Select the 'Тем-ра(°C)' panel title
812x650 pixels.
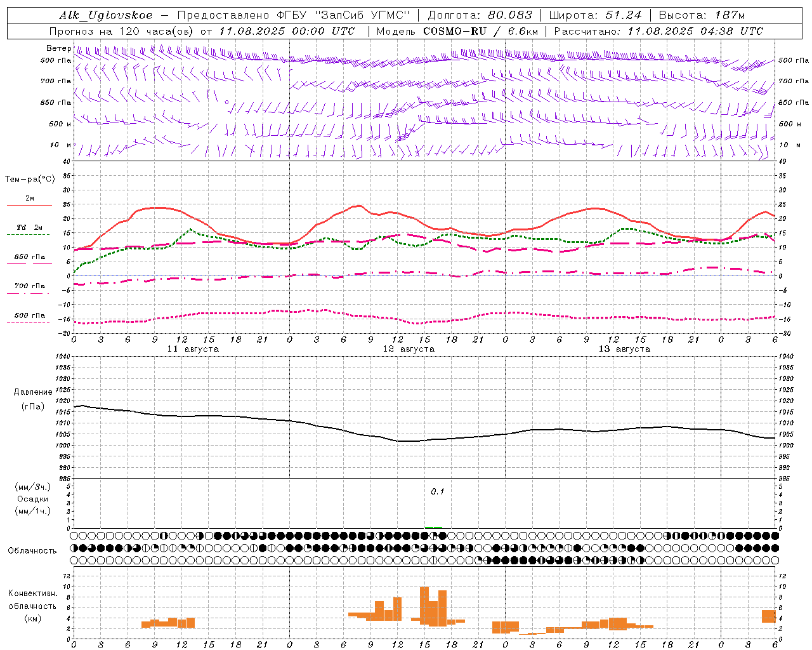coord(30,180)
